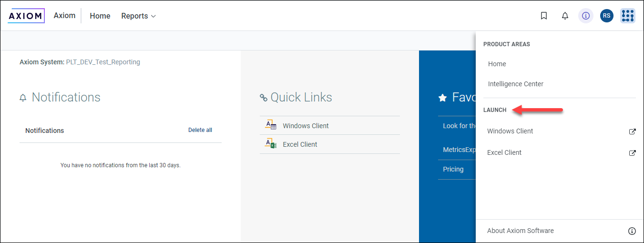Expand the Reports dropdown in the top navigation

point(138,16)
